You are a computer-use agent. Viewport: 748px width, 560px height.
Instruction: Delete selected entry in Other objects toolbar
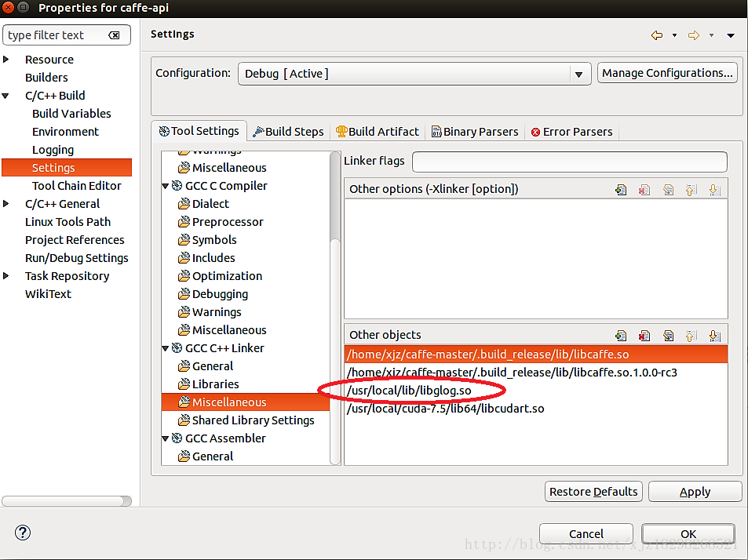point(644,336)
